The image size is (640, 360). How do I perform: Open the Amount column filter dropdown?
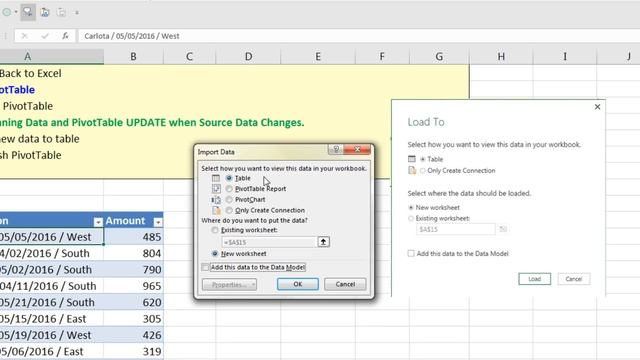[x=158, y=222]
